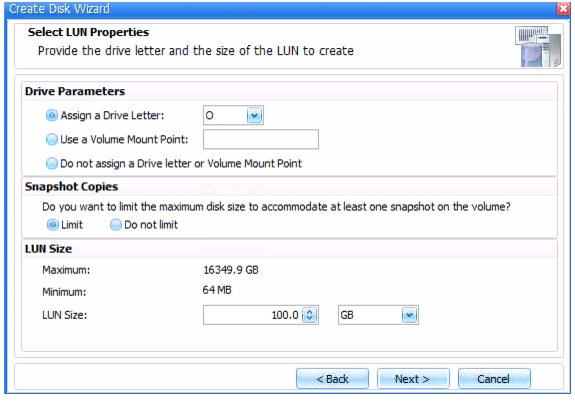This screenshot has width=575, height=419.
Task: Select the Assign a Drive Letter radio button
Action: (52, 115)
